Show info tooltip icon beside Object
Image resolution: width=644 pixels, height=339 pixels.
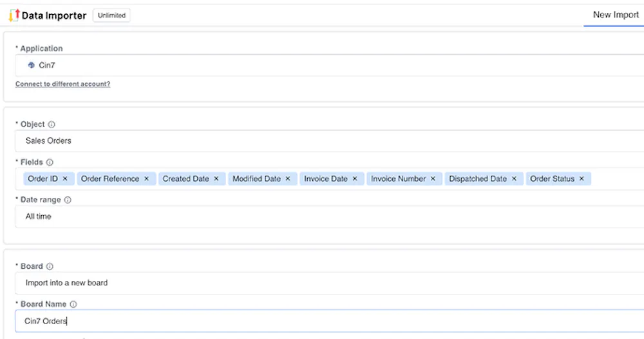(x=52, y=124)
